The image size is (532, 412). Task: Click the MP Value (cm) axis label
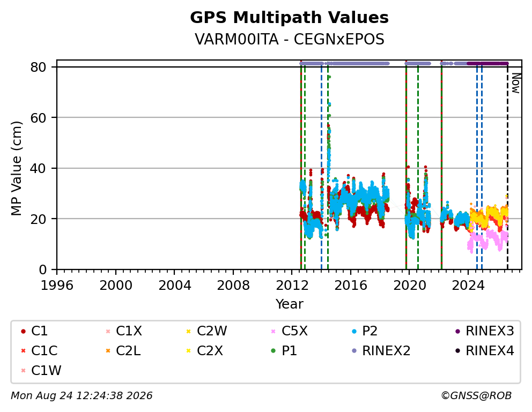point(16,168)
